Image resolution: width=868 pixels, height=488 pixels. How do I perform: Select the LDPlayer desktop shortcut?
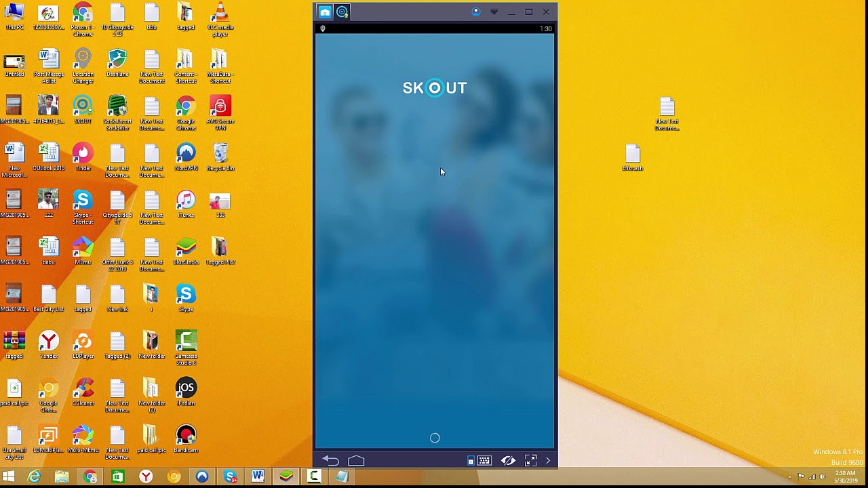coord(83,345)
